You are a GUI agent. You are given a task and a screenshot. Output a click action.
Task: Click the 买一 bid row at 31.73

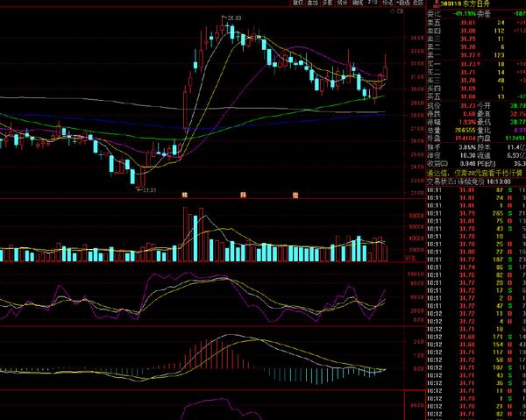(x=476, y=64)
